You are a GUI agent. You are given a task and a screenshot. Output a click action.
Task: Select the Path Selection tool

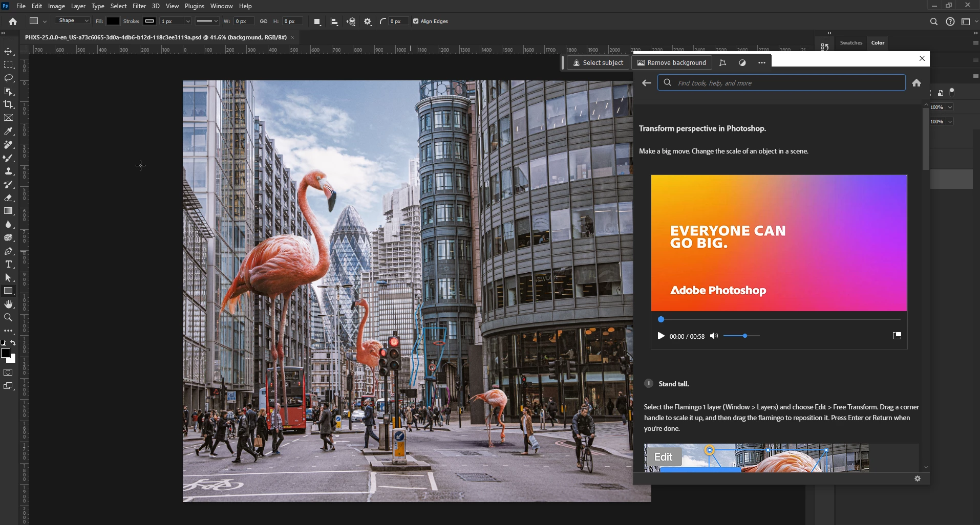[x=8, y=278]
